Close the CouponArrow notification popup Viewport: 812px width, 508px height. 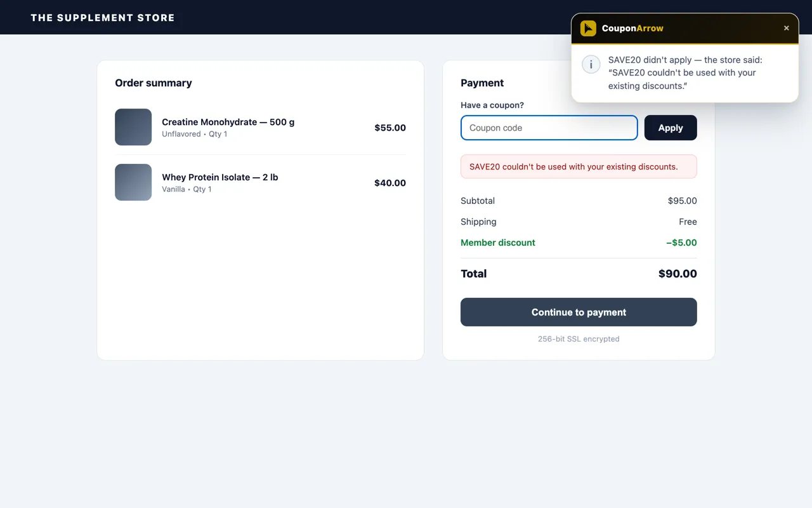coord(787,28)
